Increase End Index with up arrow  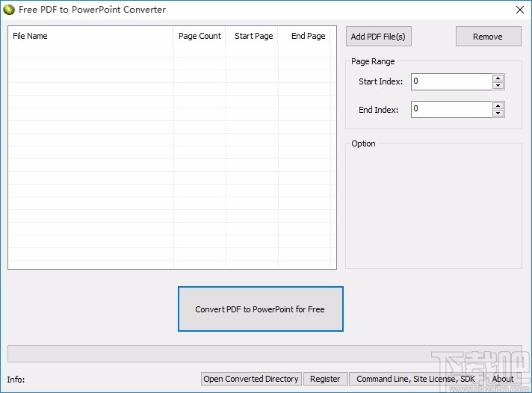click(x=498, y=105)
